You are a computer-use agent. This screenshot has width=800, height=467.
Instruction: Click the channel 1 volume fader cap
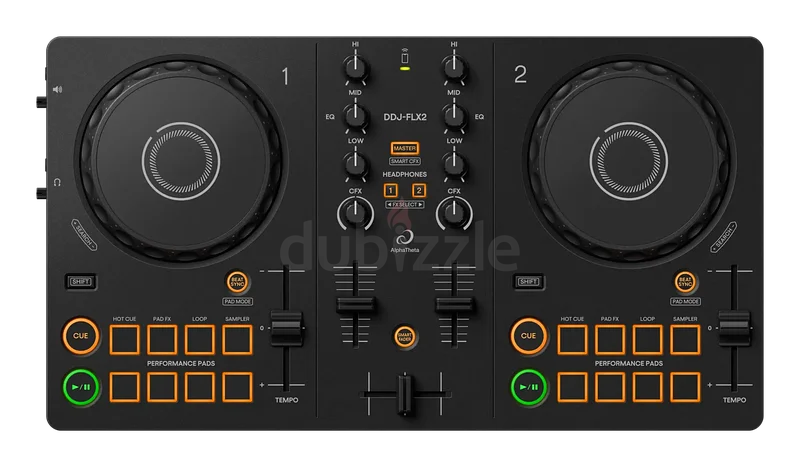[x=355, y=305]
